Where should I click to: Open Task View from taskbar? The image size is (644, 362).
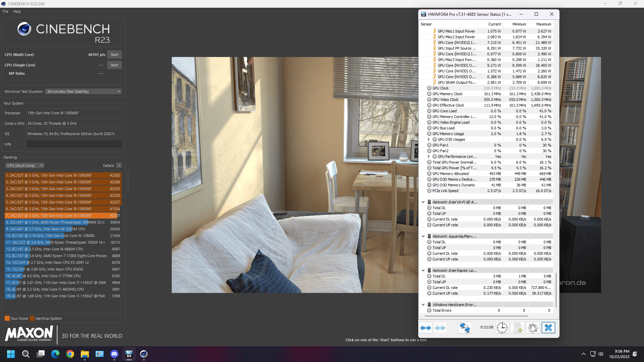[x=41, y=354]
